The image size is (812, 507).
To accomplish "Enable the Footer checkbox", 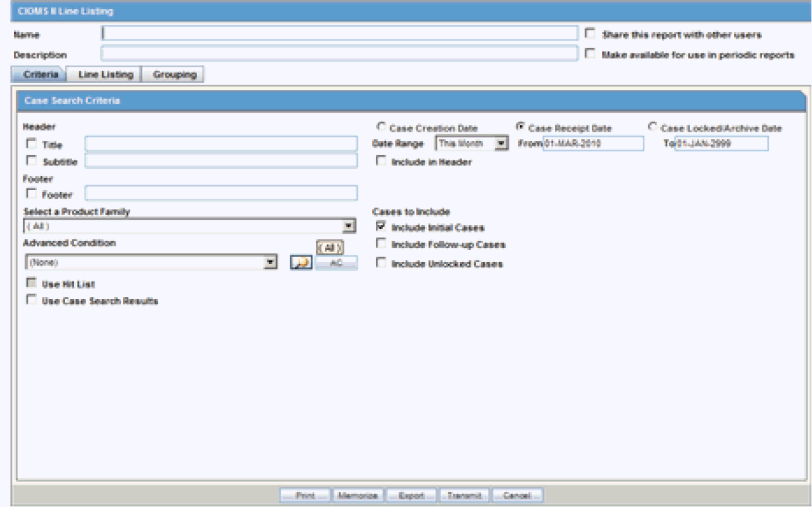I will (31, 194).
